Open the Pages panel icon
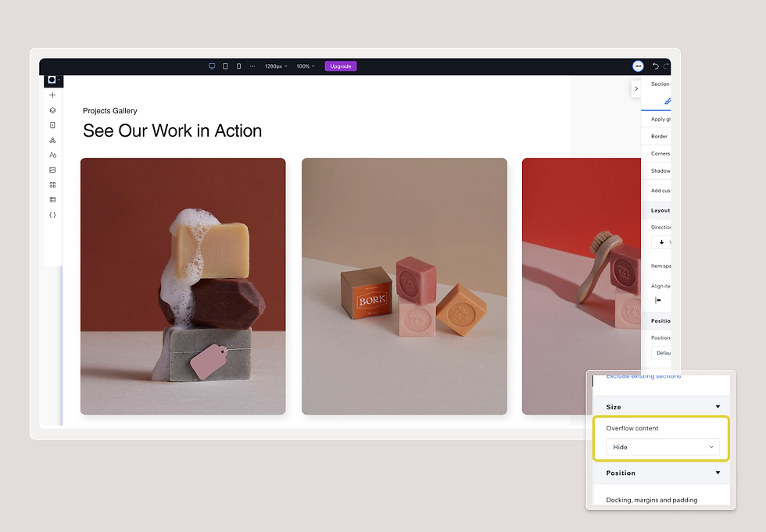This screenshot has height=532, width=766. tap(53, 125)
